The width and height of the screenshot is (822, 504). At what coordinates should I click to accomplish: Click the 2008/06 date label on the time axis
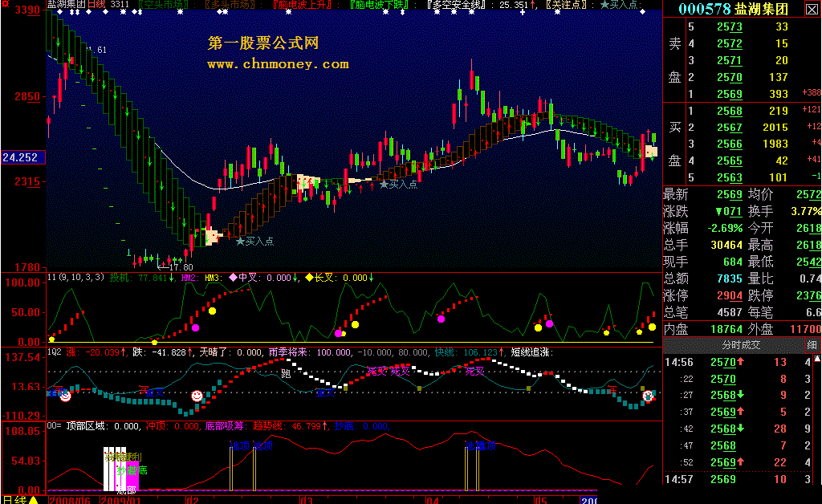69,500
